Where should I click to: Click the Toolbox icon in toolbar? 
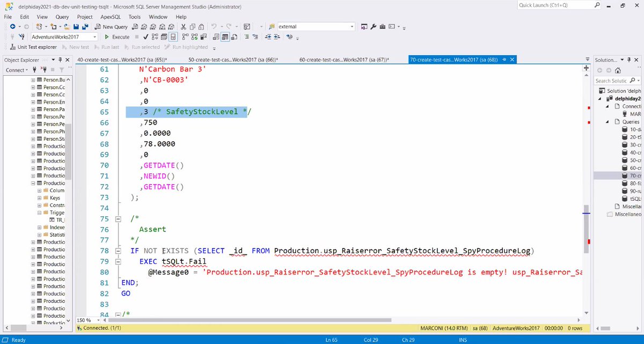click(x=383, y=26)
